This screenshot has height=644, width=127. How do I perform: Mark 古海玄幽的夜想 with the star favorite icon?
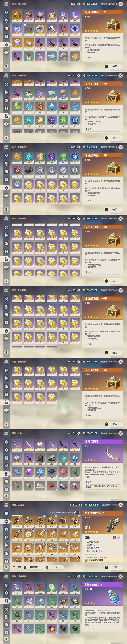pyautogui.click(x=119, y=537)
